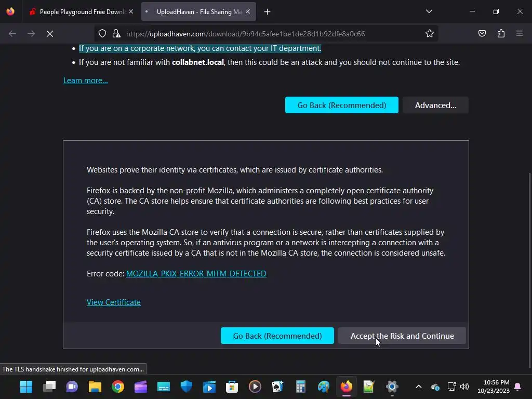Screen dimensions: 532x399
Task: Open the teal on-screen keyboard taskbar icon
Action: click(x=164, y=387)
